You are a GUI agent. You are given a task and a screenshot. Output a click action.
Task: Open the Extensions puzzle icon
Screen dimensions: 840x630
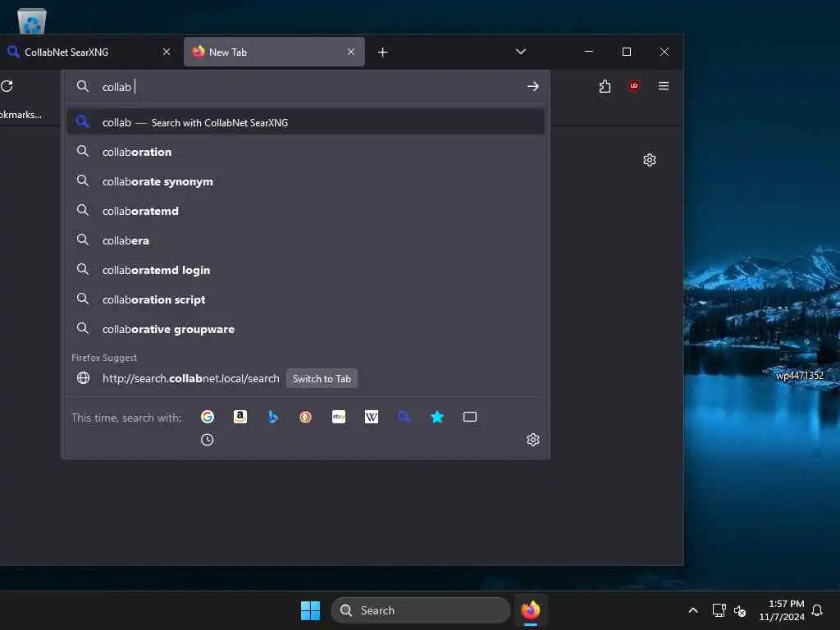point(605,86)
